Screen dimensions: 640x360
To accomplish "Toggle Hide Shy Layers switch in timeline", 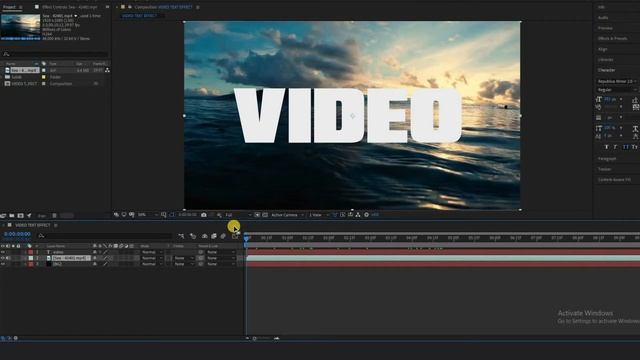I will point(204,236).
